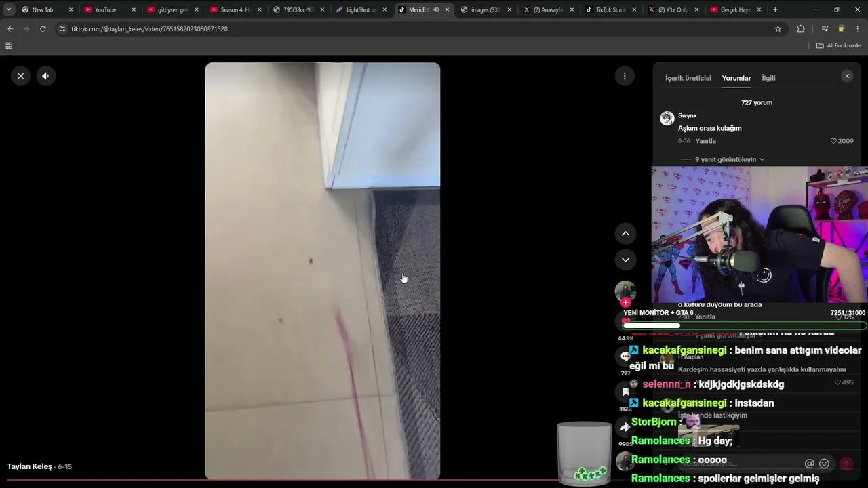Follow the creator with the plus badge
The height and width of the screenshot is (488, 868).
(625, 302)
